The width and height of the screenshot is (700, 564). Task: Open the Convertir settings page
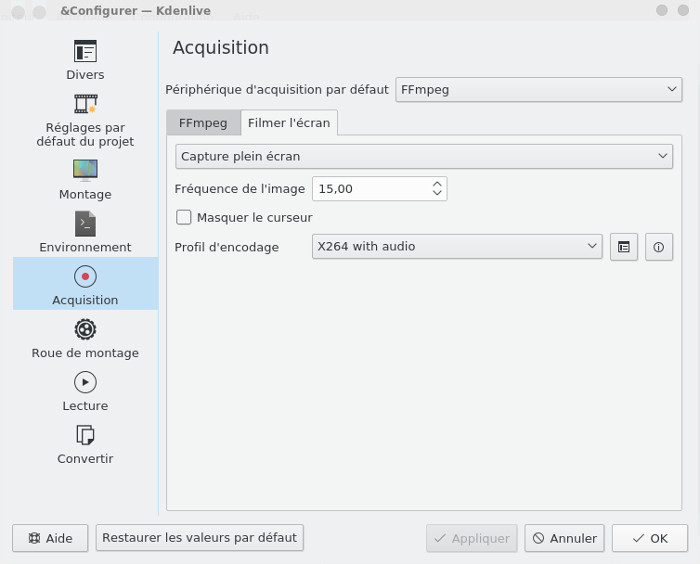pyautogui.click(x=85, y=444)
